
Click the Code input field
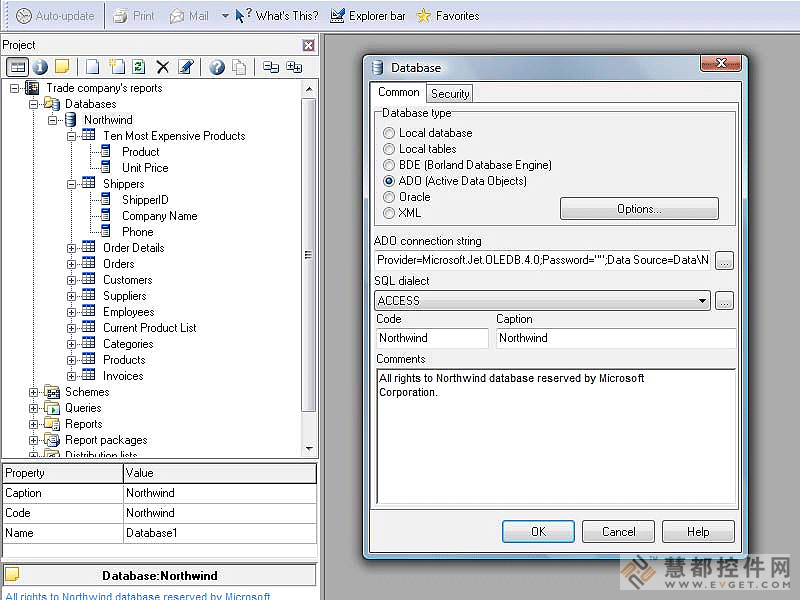point(432,338)
